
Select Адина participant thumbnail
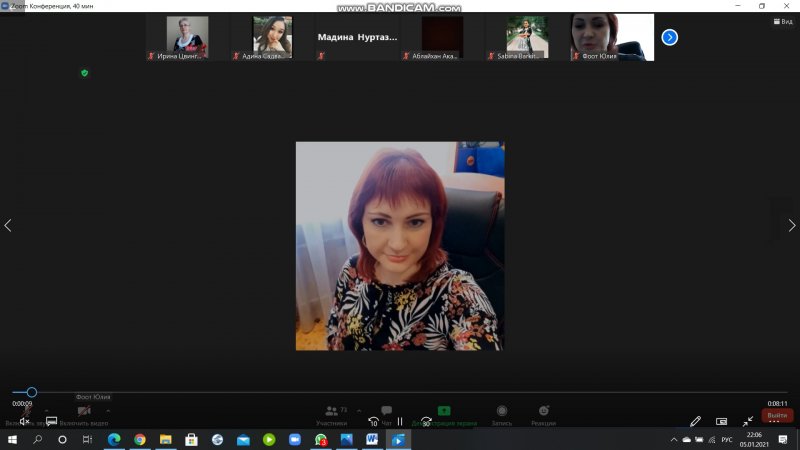(x=272, y=37)
